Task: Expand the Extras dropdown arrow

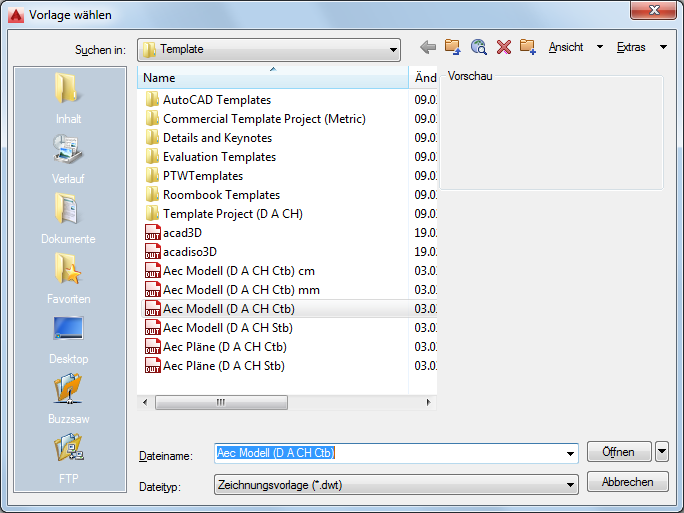Action: (663, 47)
